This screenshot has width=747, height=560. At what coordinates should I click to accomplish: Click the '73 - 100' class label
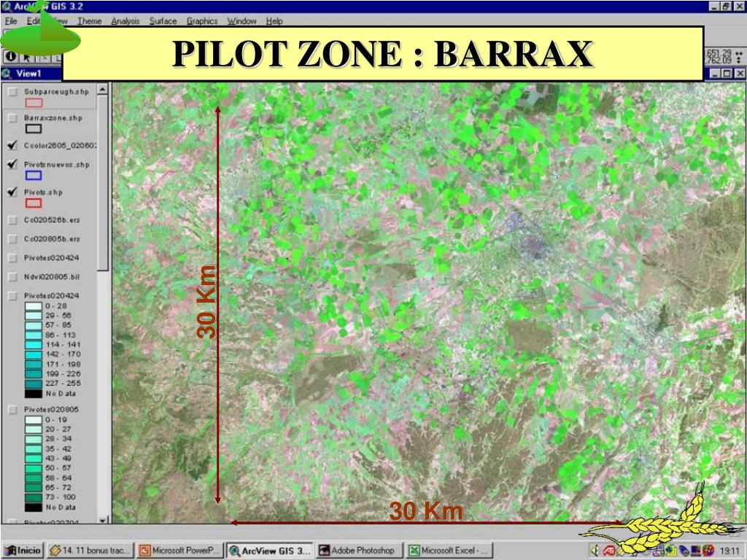tap(61, 497)
